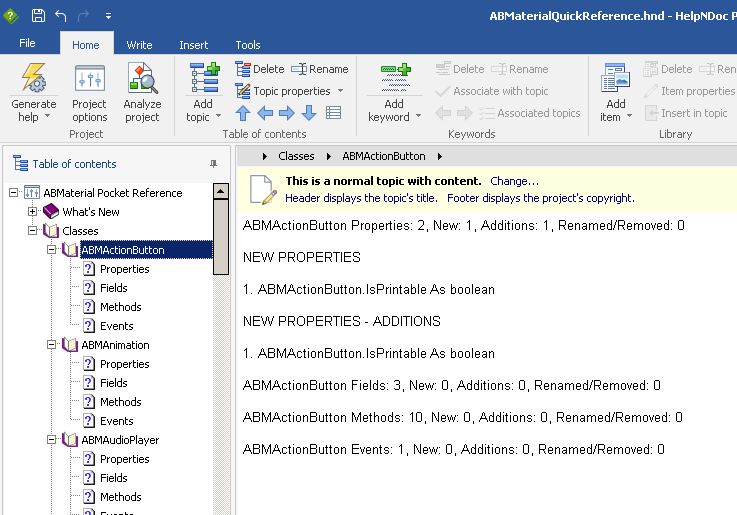Click the list icon beside the move arrows
This screenshot has height=515, width=737.
tap(333, 113)
